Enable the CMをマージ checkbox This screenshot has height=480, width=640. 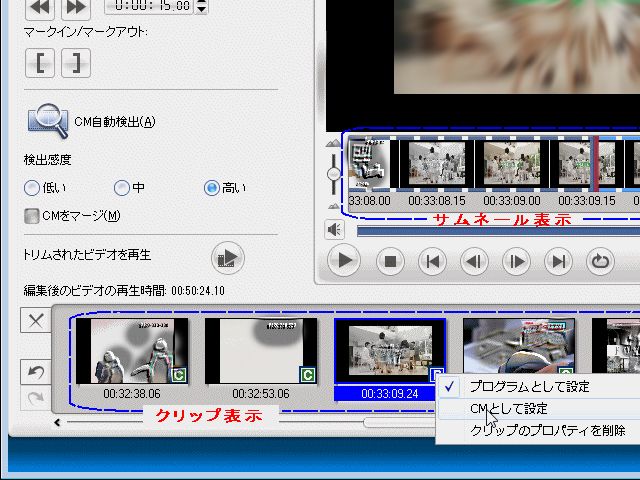pos(32,215)
